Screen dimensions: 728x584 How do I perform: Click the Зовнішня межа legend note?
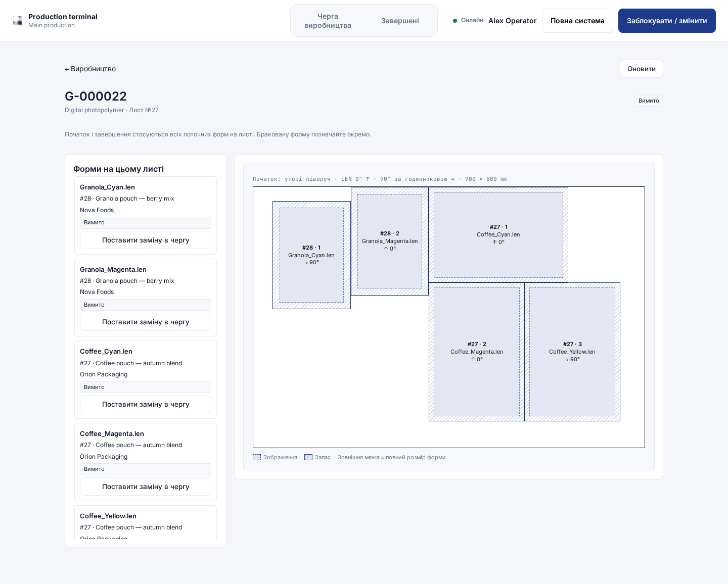(x=392, y=457)
